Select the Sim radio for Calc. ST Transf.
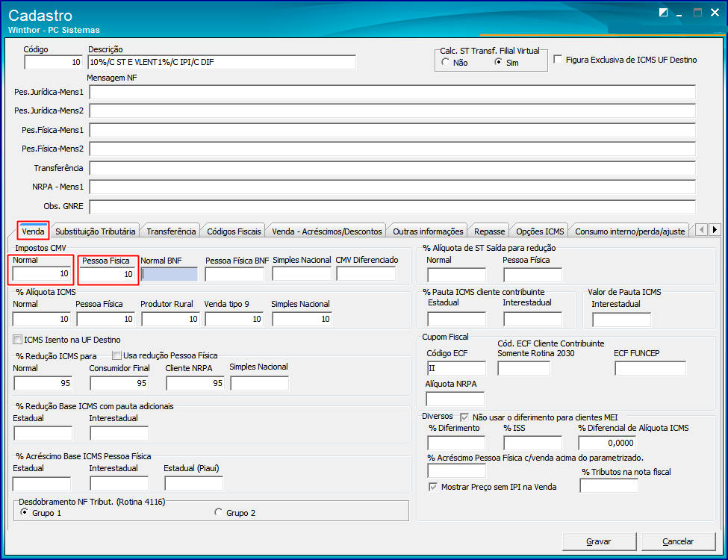 pyautogui.click(x=498, y=62)
